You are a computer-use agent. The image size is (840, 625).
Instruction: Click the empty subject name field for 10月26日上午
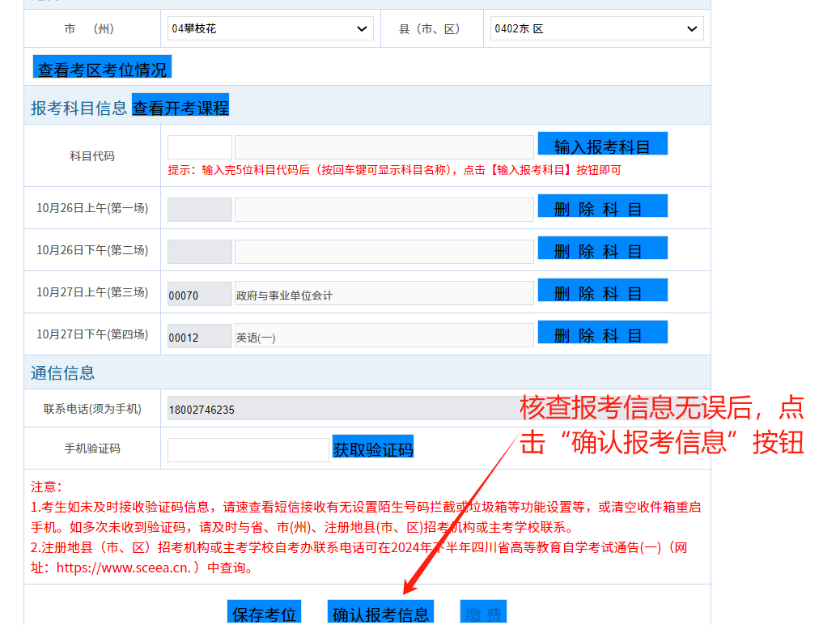point(384,210)
